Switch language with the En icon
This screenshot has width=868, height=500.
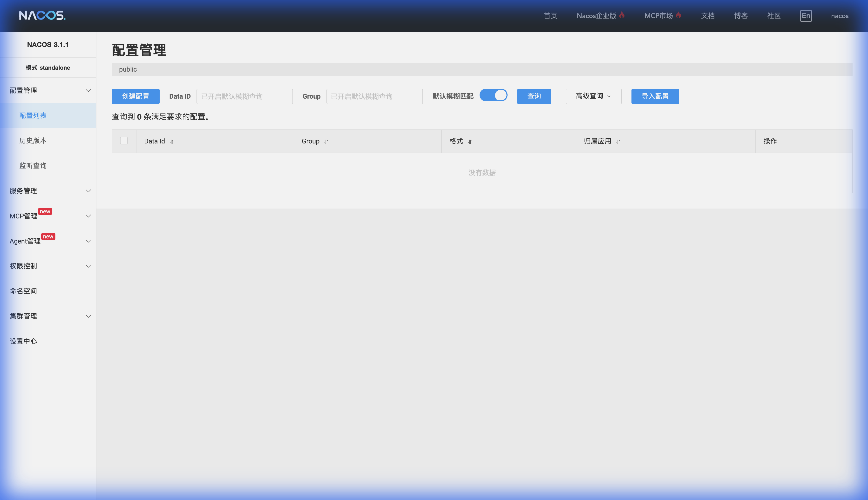(x=806, y=16)
